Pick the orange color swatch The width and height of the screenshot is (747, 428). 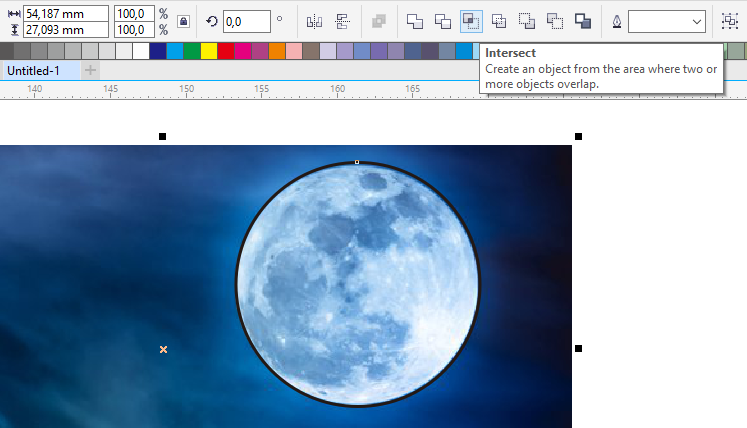point(277,51)
